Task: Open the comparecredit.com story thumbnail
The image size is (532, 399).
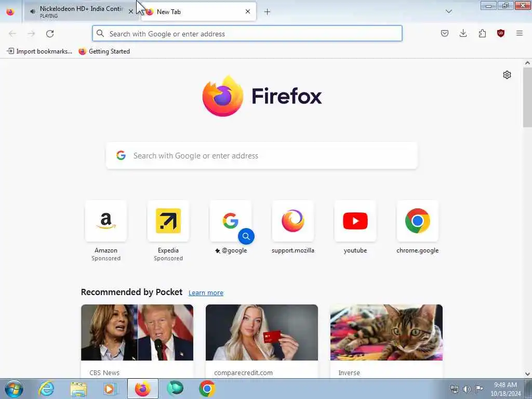Action: [x=262, y=332]
